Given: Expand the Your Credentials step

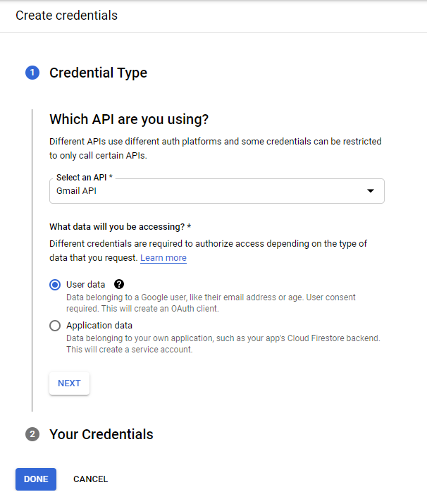Looking at the screenshot, I should 101,434.
